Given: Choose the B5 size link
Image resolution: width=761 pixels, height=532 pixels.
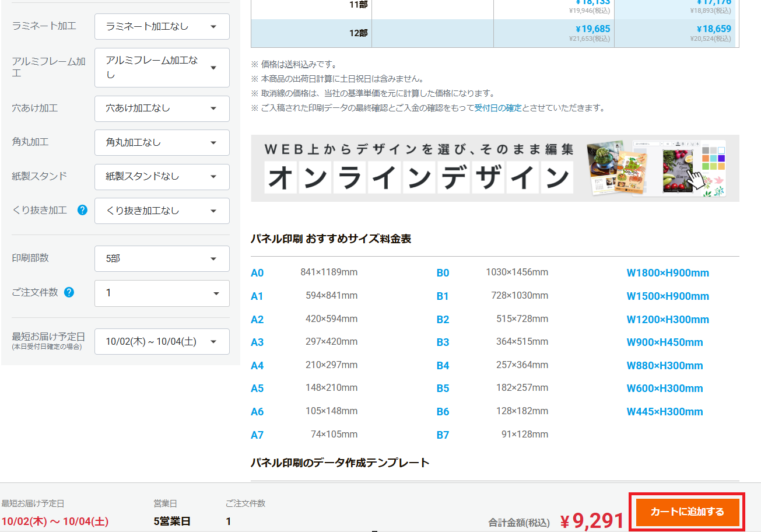Looking at the screenshot, I should (x=443, y=388).
